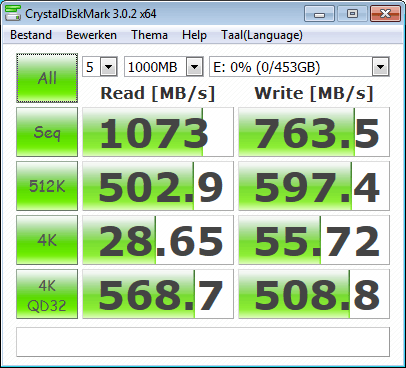Expand the 1000MB test size dropdown
This screenshot has height=368, width=406.
[x=195, y=67]
